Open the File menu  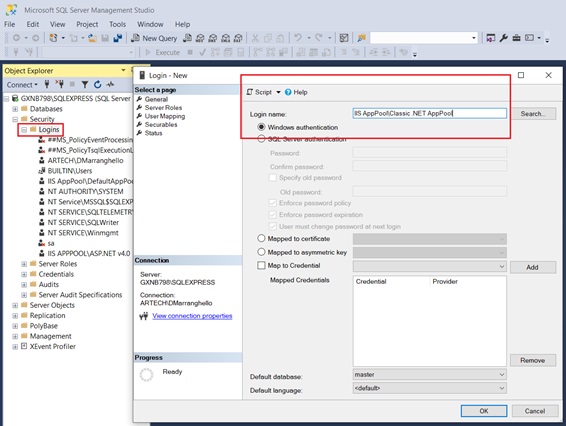[x=10, y=24]
